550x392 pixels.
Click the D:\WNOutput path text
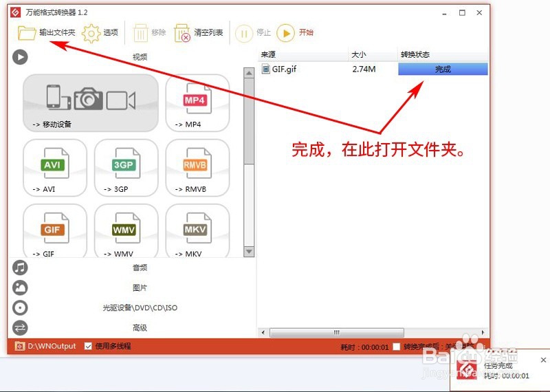click(52, 347)
